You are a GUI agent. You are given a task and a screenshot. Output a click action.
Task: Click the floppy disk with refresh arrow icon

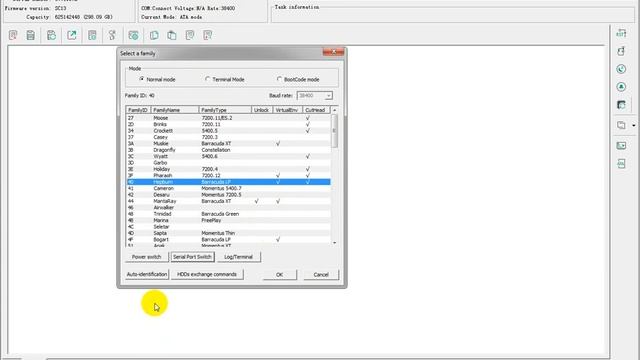click(x=51, y=35)
